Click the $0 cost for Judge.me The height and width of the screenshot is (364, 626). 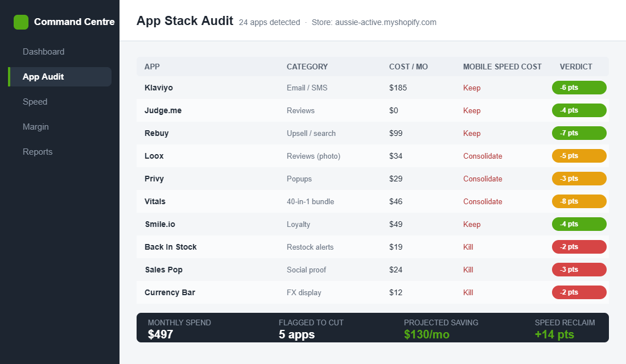pos(394,110)
